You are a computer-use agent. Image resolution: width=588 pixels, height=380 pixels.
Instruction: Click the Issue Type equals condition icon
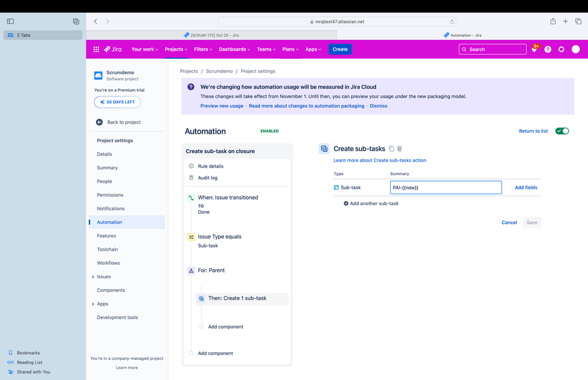coord(191,237)
